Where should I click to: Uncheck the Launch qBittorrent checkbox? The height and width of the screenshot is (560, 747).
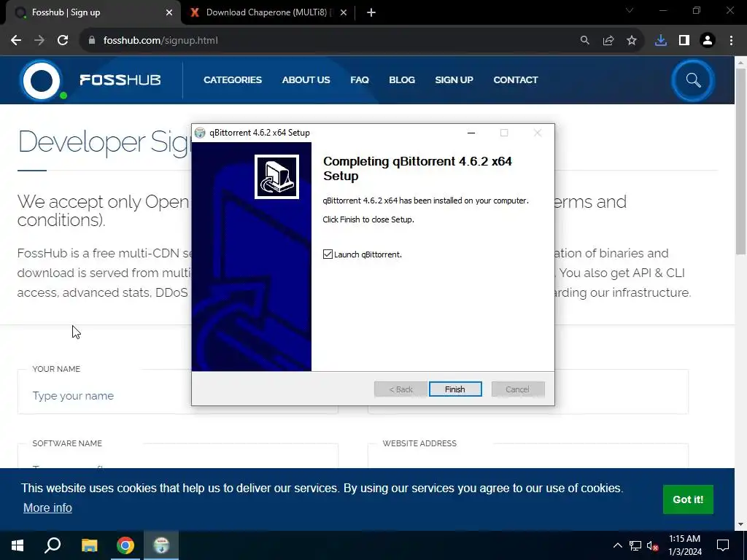pyautogui.click(x=328, y=254)
